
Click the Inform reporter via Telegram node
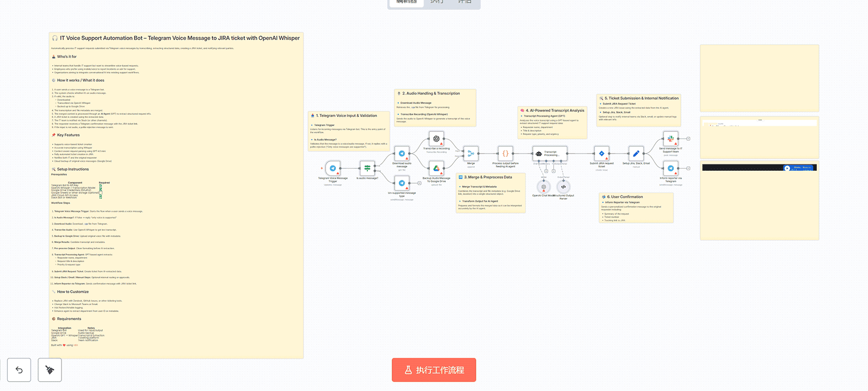click(671, 168)
